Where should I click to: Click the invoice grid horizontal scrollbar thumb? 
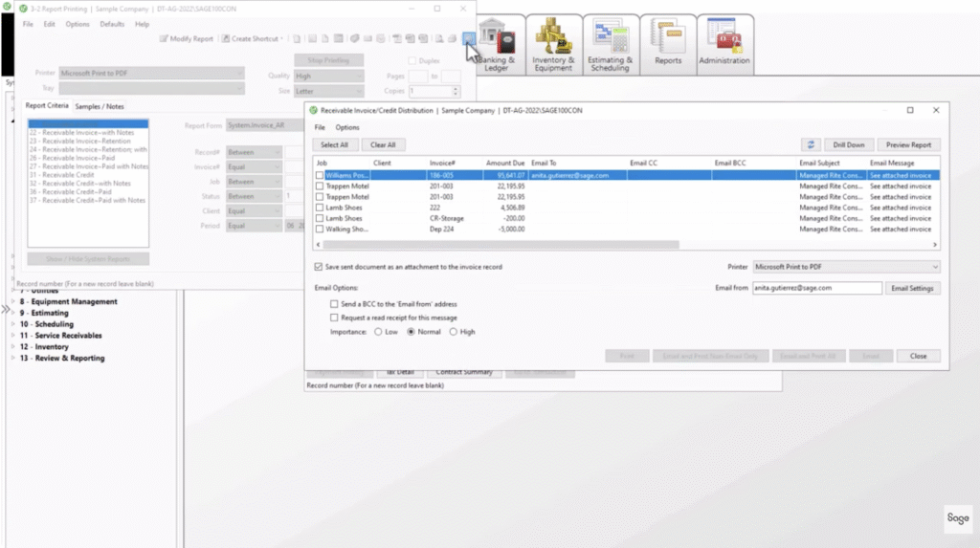point(501,245)
